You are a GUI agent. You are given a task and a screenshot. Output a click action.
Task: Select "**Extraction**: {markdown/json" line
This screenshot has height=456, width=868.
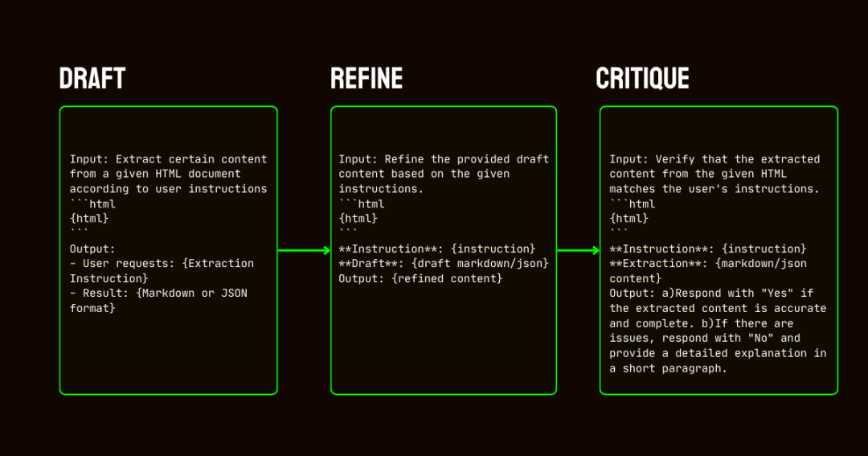pos(708,264)
